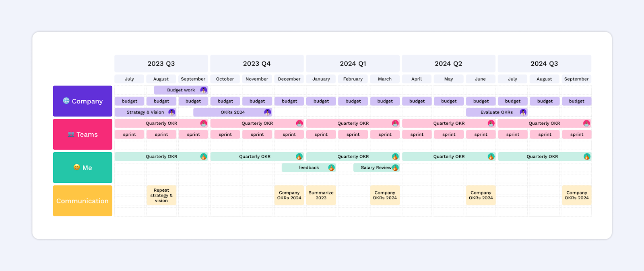Select the yellow Communication category block

[x=83, y=201]
